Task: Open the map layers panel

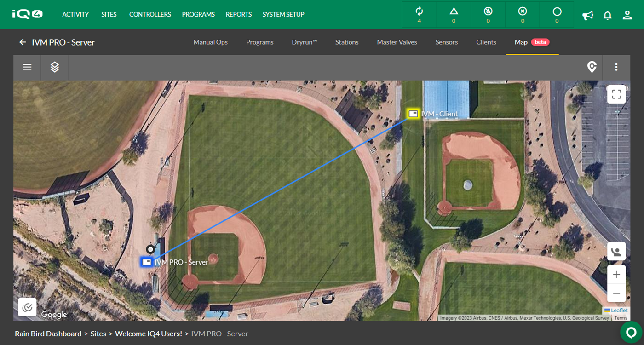Action: coord(55,67)
